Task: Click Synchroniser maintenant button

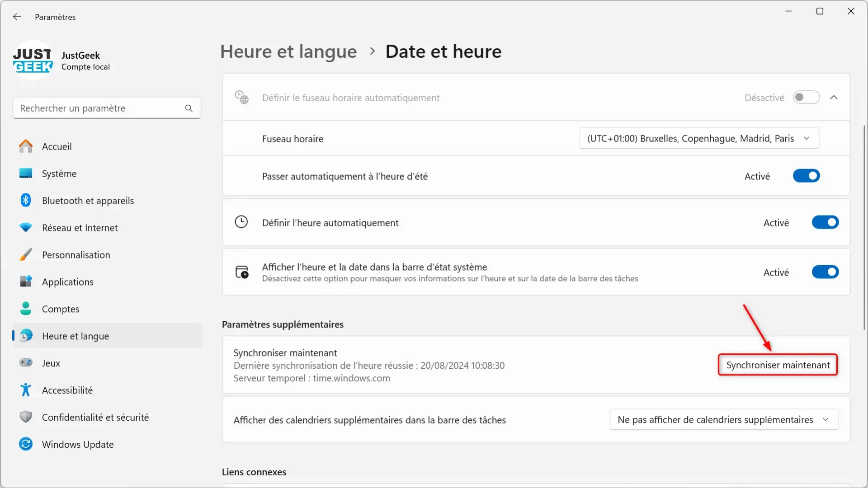Action: coord(778,365)
